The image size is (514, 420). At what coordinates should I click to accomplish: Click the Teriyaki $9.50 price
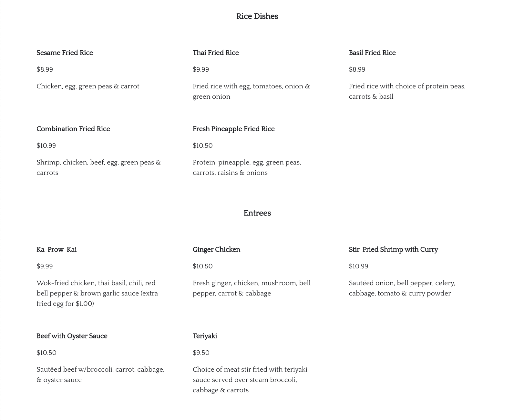(201, 353)
